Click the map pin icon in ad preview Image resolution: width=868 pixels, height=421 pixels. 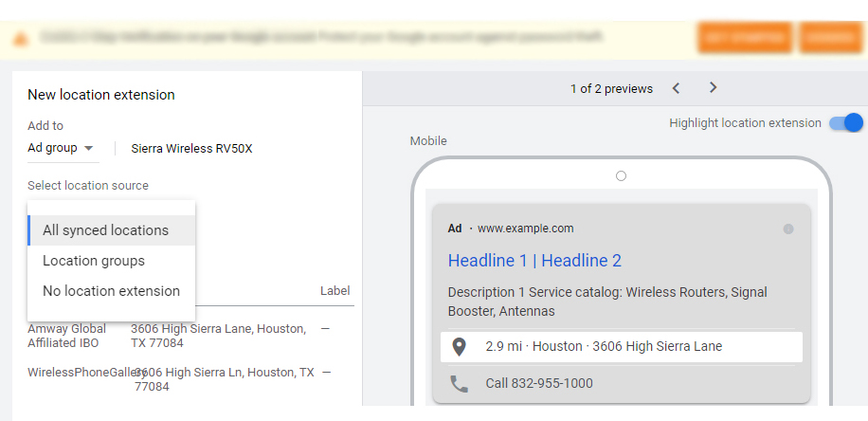(x=459, y=347)
